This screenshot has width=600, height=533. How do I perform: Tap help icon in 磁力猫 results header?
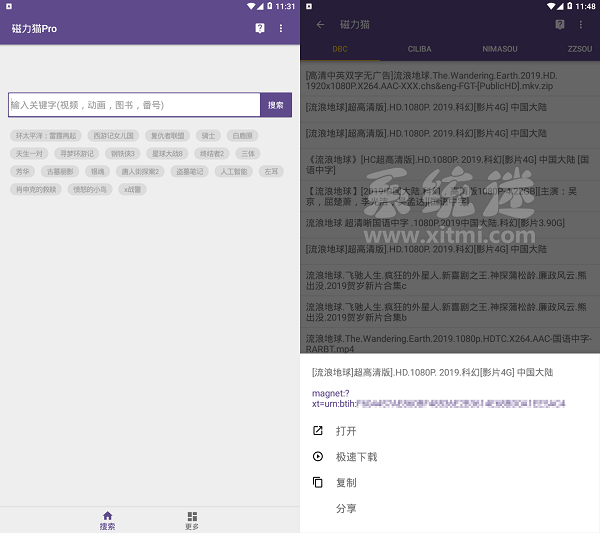point(560,25)
